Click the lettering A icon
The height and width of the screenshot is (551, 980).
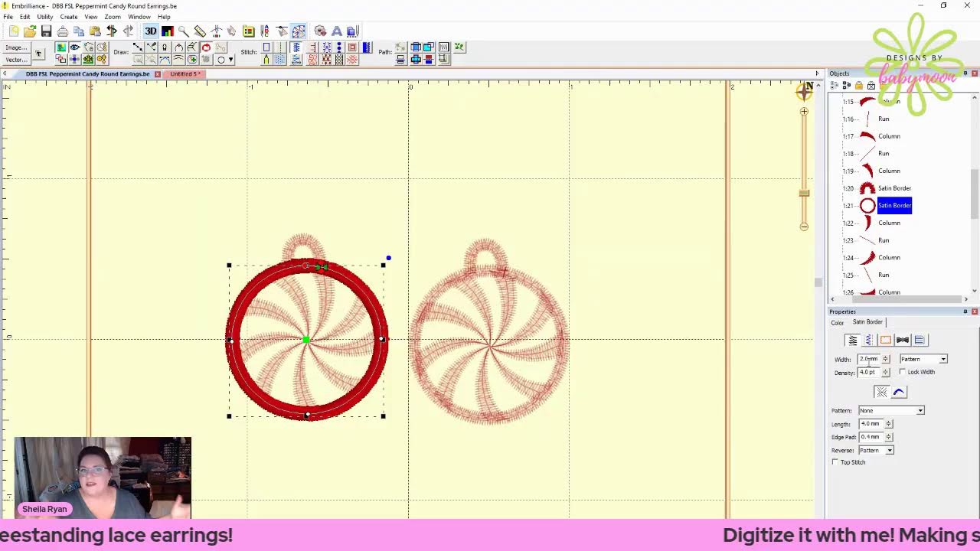point(336,31)
